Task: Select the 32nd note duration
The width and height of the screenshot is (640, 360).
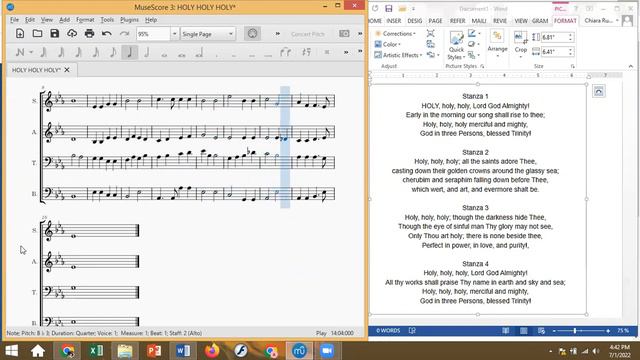Action: [78, 52]
